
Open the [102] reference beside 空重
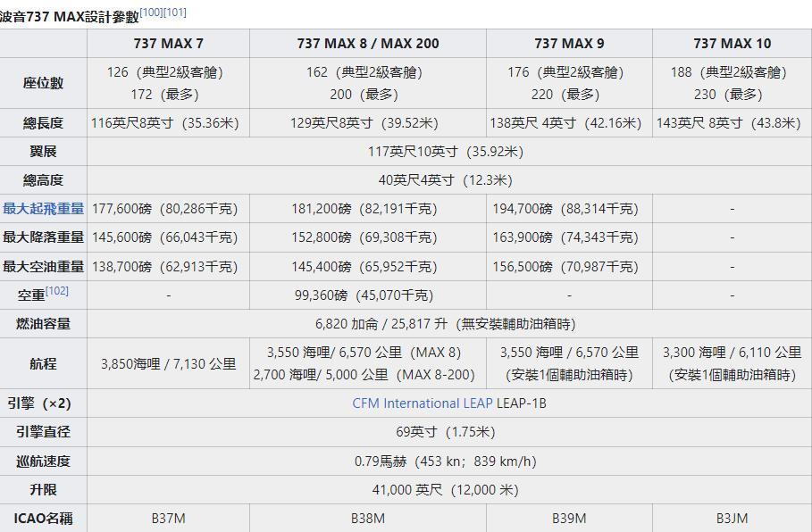(57, 291)
